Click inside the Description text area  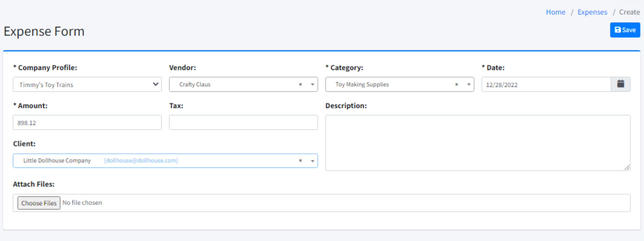[x=477, y=143]
